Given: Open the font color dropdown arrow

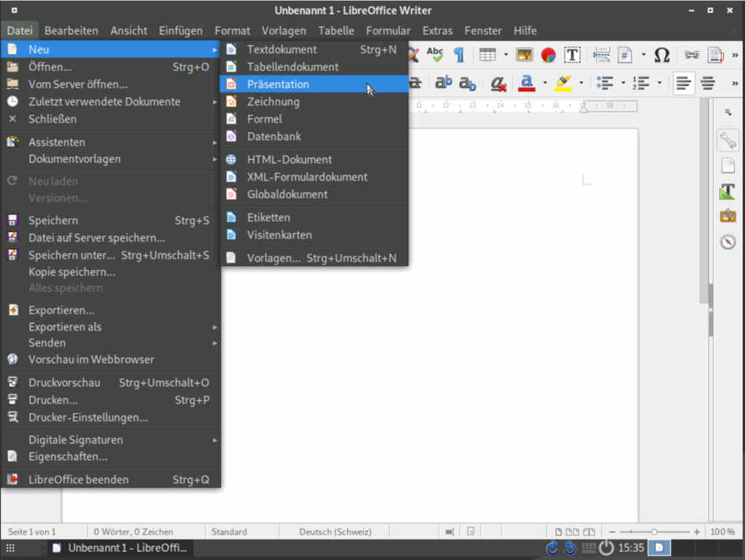Looking at the screenshot, I should click(x=545, y=83).
